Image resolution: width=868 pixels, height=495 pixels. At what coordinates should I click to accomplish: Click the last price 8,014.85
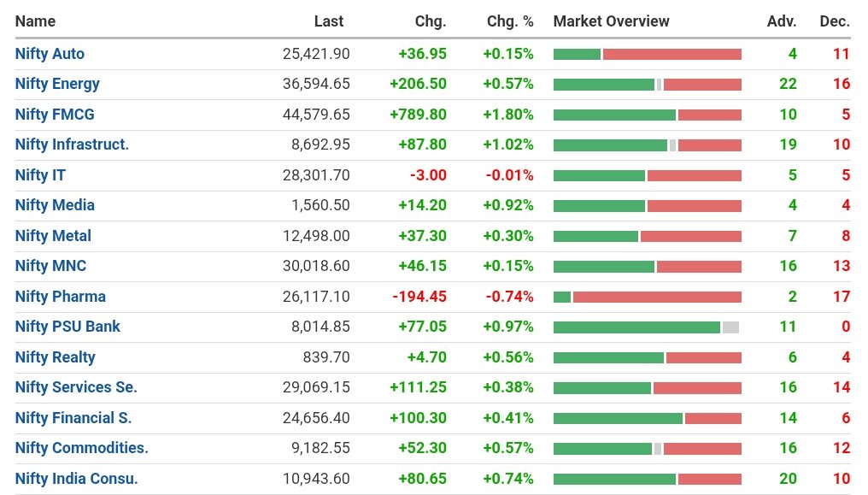tap(320, 327)
